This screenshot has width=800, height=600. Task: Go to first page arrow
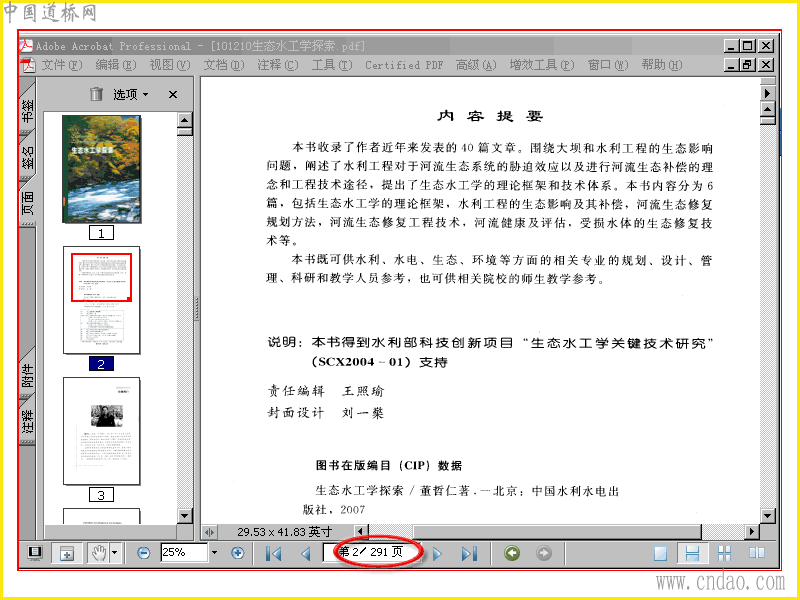pos(273,553)
